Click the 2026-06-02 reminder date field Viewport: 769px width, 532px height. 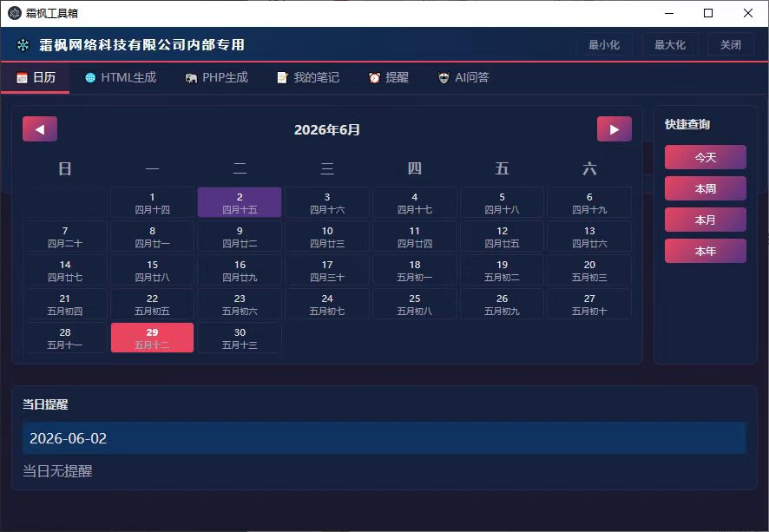(x=384, y=438)
